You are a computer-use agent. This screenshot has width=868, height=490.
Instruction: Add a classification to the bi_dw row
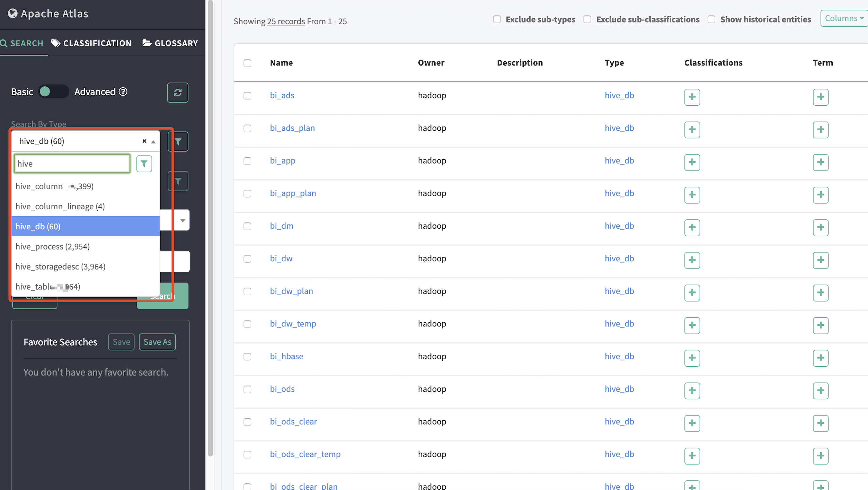[x=692, y=260]
